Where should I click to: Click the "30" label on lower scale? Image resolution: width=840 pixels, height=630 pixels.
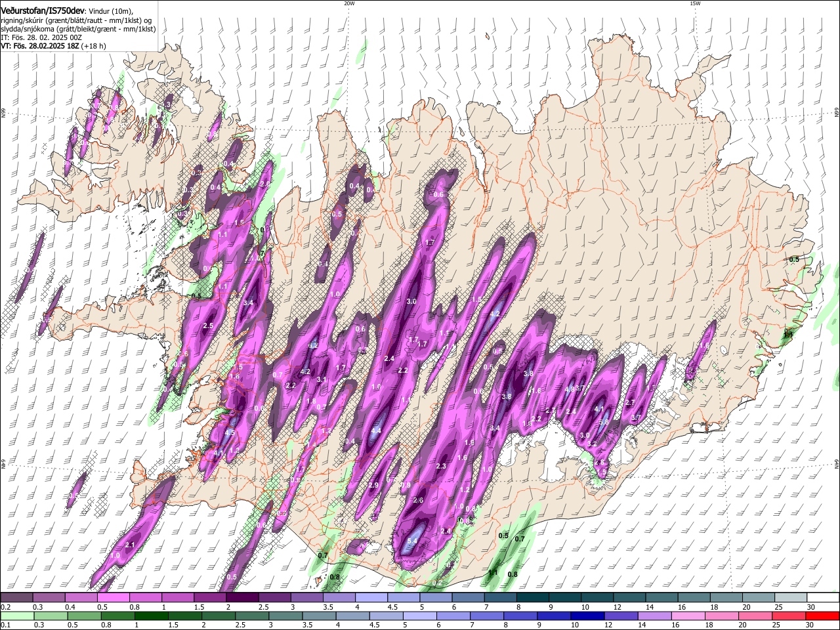[x=810, y=625]
